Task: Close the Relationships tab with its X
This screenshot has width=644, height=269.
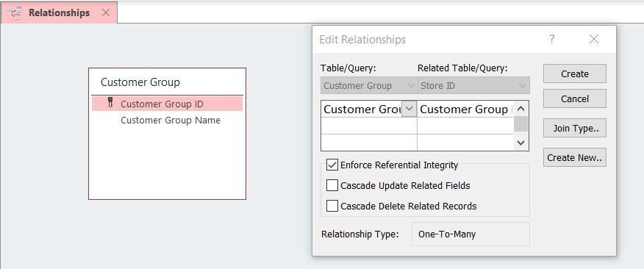Action: tap(106, 12)
